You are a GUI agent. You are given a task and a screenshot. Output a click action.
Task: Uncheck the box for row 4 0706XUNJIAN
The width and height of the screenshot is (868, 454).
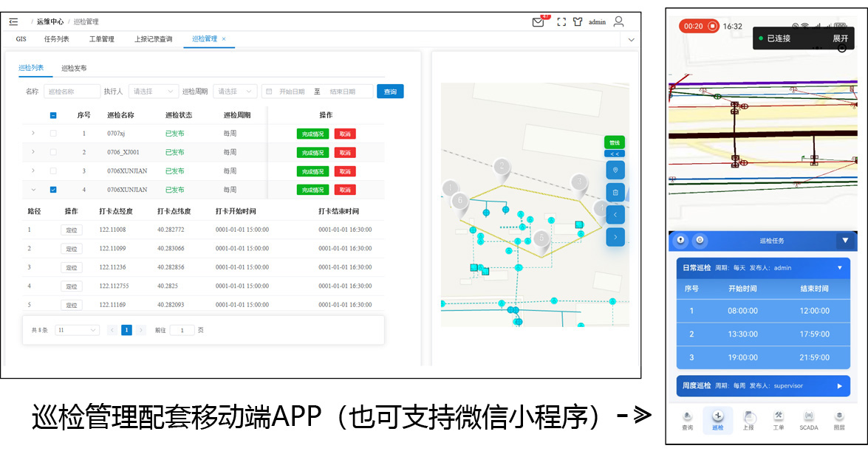(53, 190)
